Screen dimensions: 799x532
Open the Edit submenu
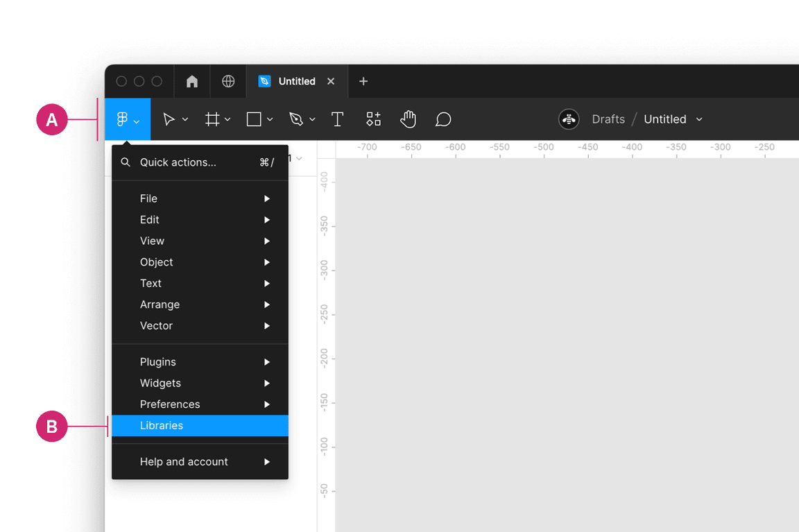200,220
